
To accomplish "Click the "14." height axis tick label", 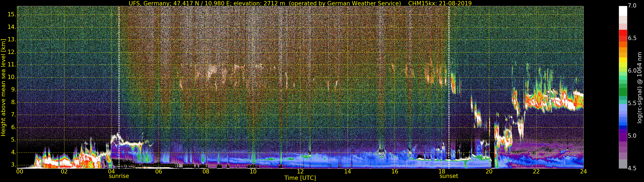I will tap(12, 27).
